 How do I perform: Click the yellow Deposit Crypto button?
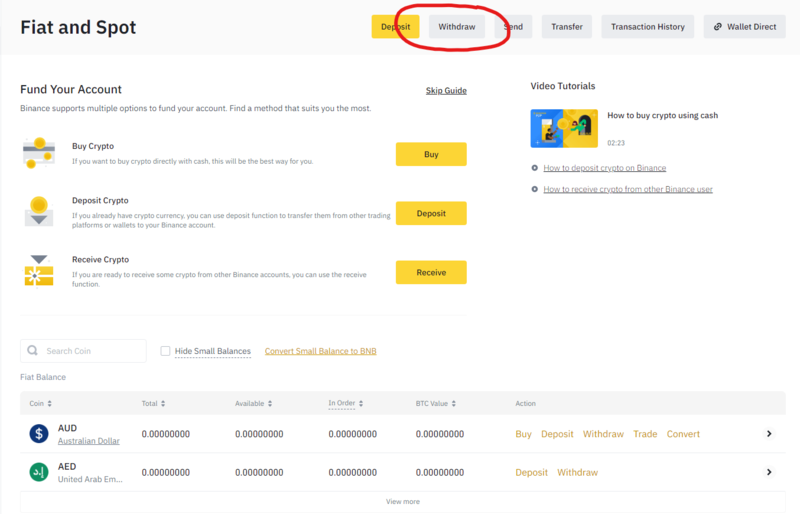click(431, 213)
